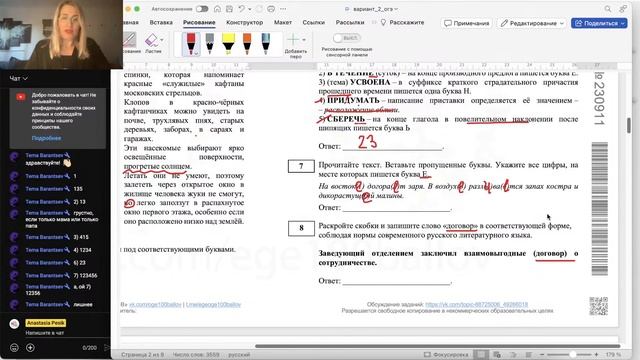Click the 179 % zoom level
This screenshot has width=640, height=360.
pos(613,355)
